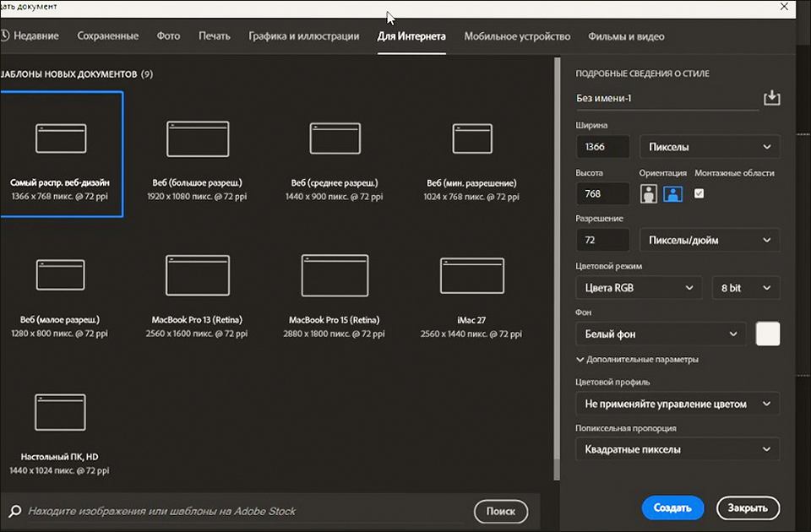Select the MacBook Pro 15 (Retina) preset
This screenshot has width=811, height=532.
[335, 298]
